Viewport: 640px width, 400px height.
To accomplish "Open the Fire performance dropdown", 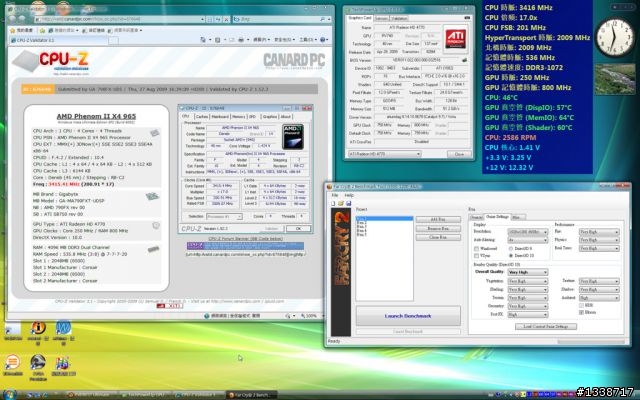I will coord(599,232).
